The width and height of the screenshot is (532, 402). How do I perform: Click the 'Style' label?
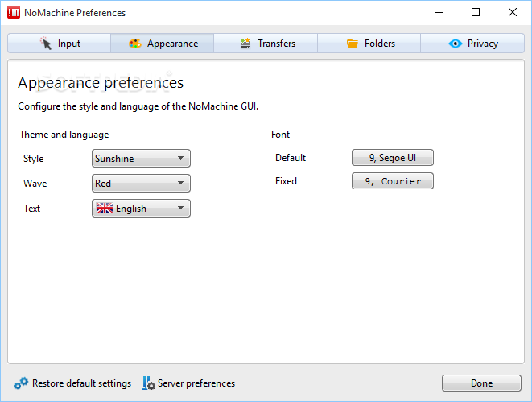(33, 159)
